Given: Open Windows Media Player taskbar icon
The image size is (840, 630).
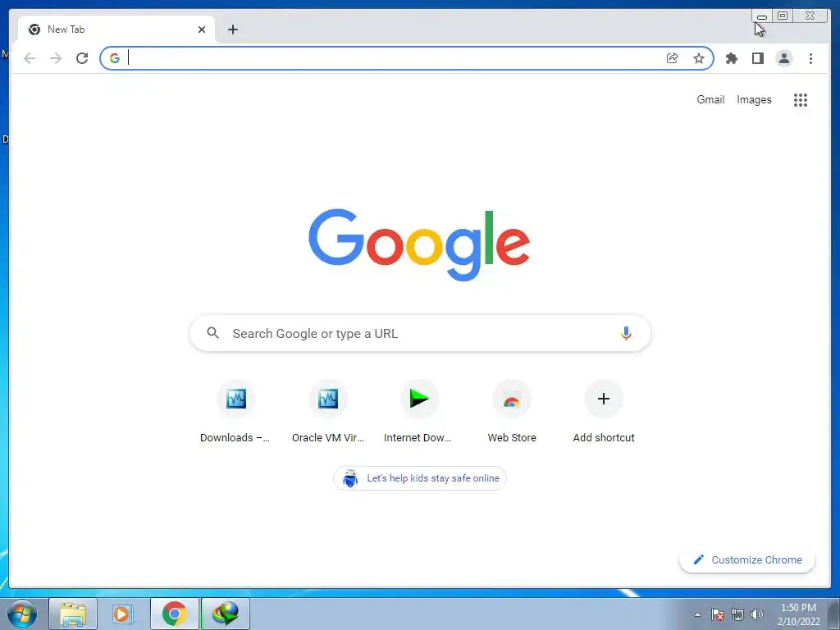Looking at the screenshot, I should [123, 614].
